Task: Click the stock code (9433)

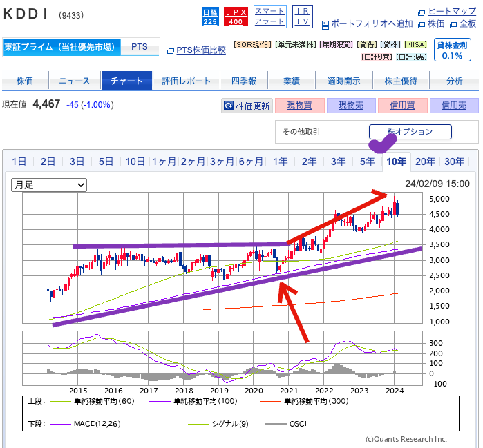Action: coord(71,15)
